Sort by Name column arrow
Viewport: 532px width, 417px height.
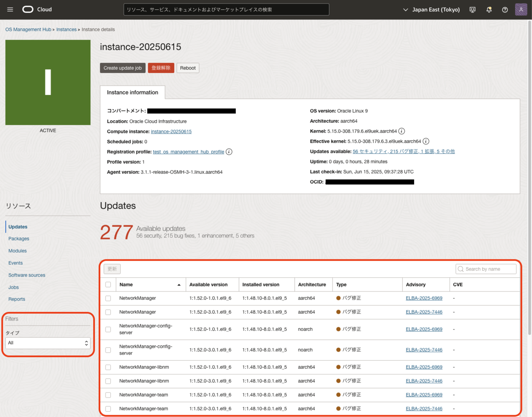click(179, 285)
